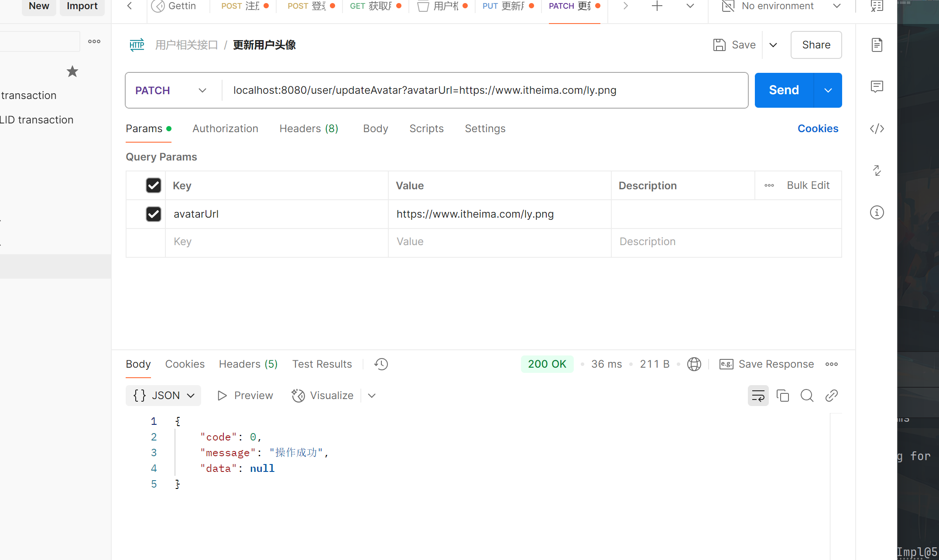Click the no-environment icon
939x560 pixels.
pos(728,6)
